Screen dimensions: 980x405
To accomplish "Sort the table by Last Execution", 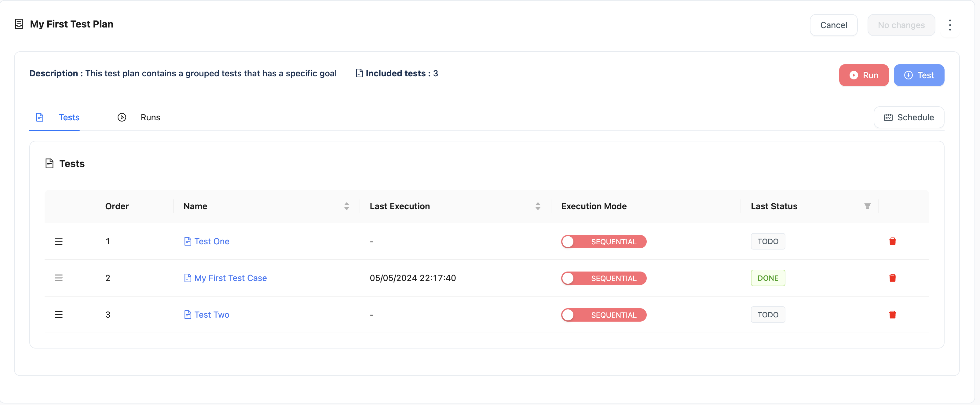I will click(x=538, y=206).
